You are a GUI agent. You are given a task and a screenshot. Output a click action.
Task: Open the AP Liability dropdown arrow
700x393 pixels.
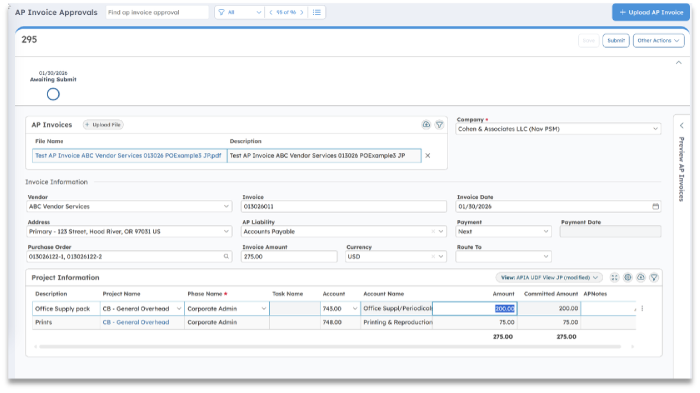tap(441, 231)
